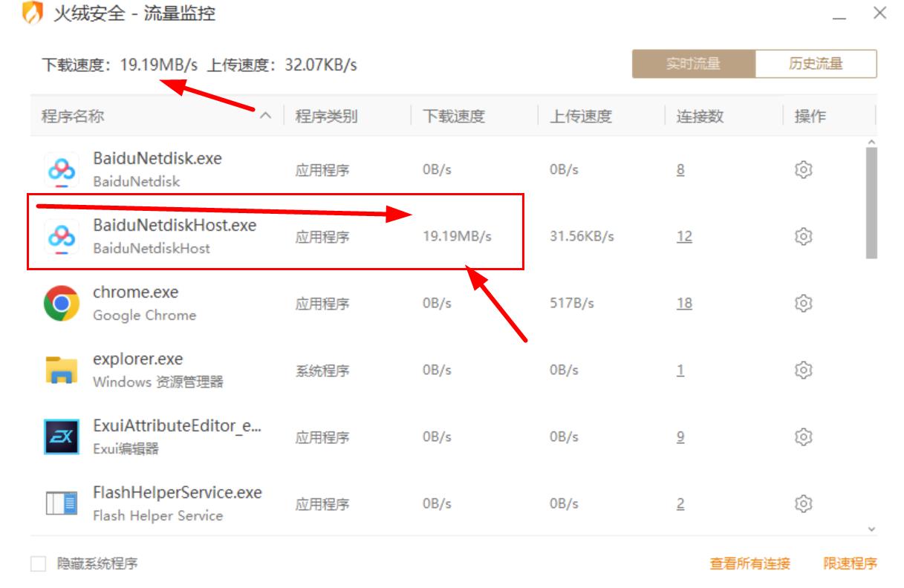Sort by the 连接数 column header
This screenshot has width=904, height=588.
[x=700, y=116]
